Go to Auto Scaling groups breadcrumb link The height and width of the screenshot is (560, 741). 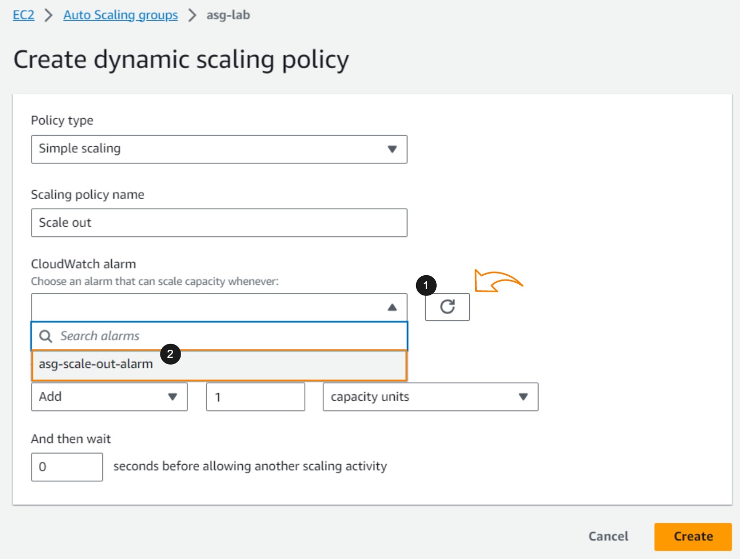click(x=120, y=15)
